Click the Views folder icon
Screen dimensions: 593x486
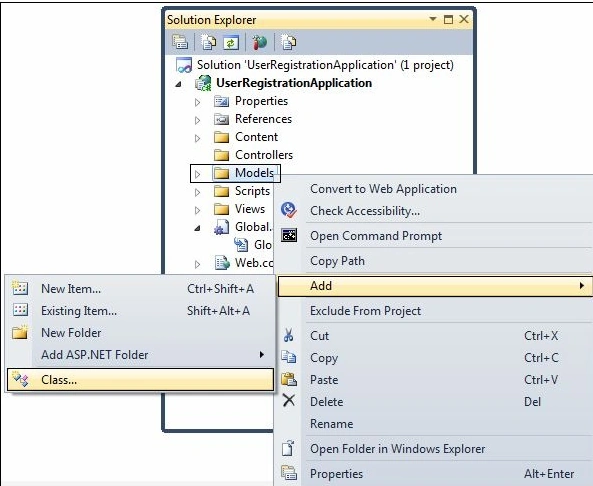click(222, 209)
